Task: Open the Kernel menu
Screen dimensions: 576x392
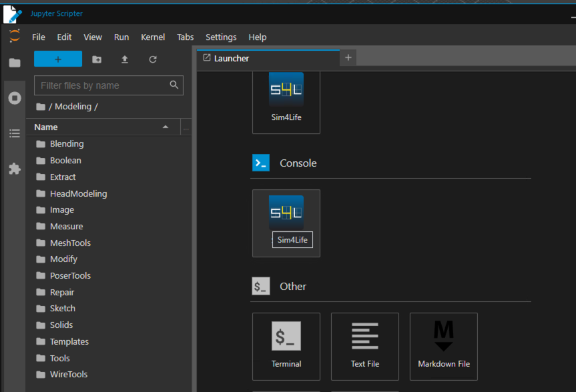Action: point(153,37)
